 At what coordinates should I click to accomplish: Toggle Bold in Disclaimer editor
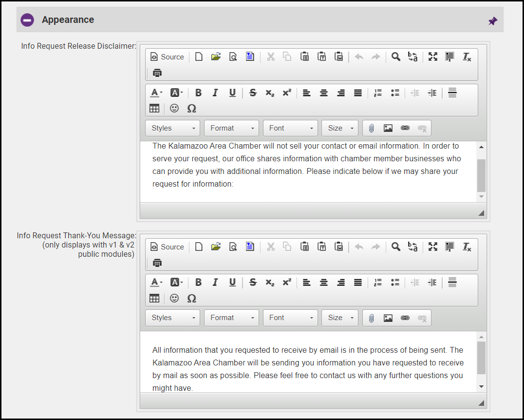tap(198, 93)
